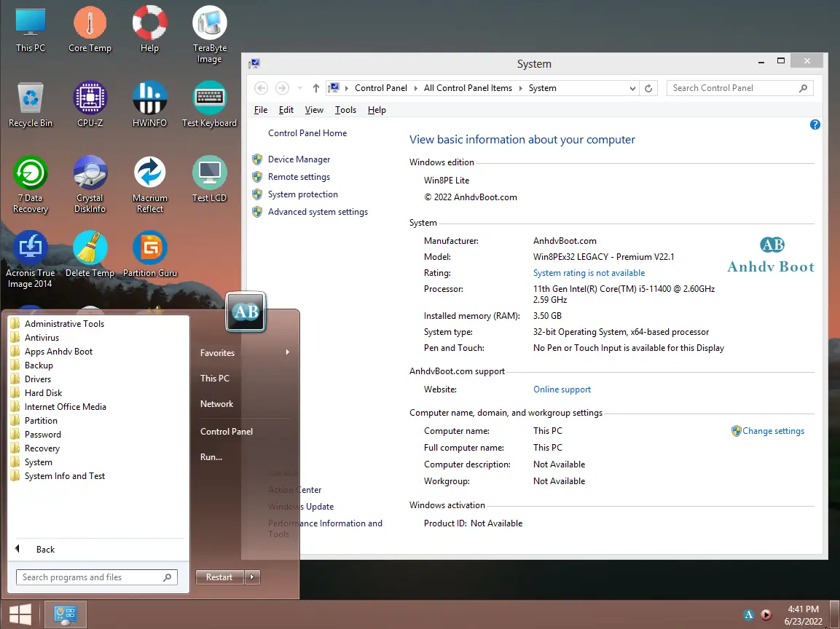Screen dimensions: 840x629
Task: Expand breadcrumb arrow after Control Panel
Action: (416, 88)
